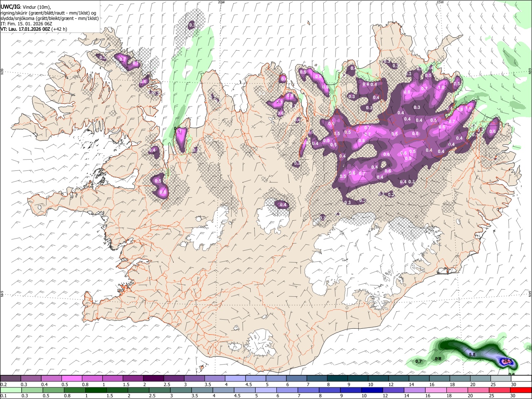
Task: Pick the white snow swatch at 30
Action: tap(521, 379)
